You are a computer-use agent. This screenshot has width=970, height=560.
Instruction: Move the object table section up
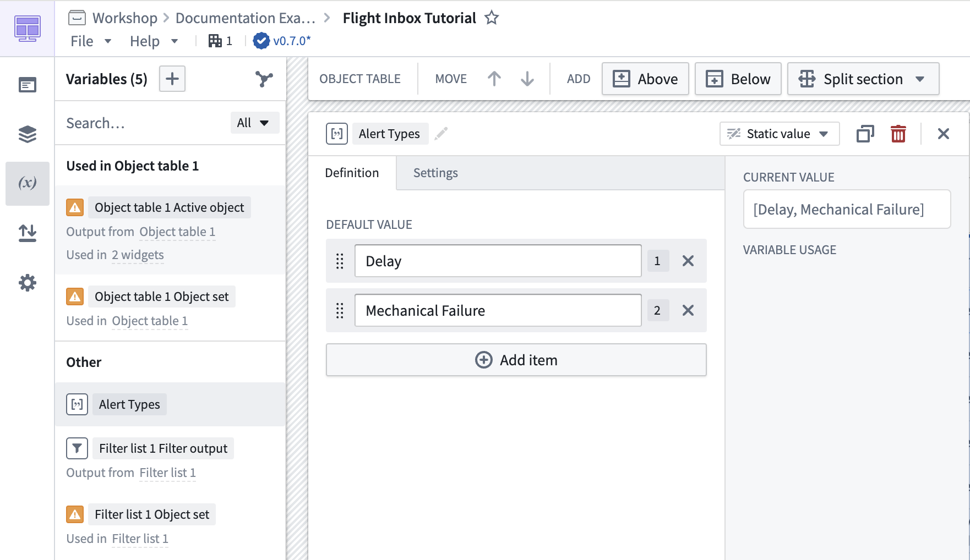[x=494, y=79]
